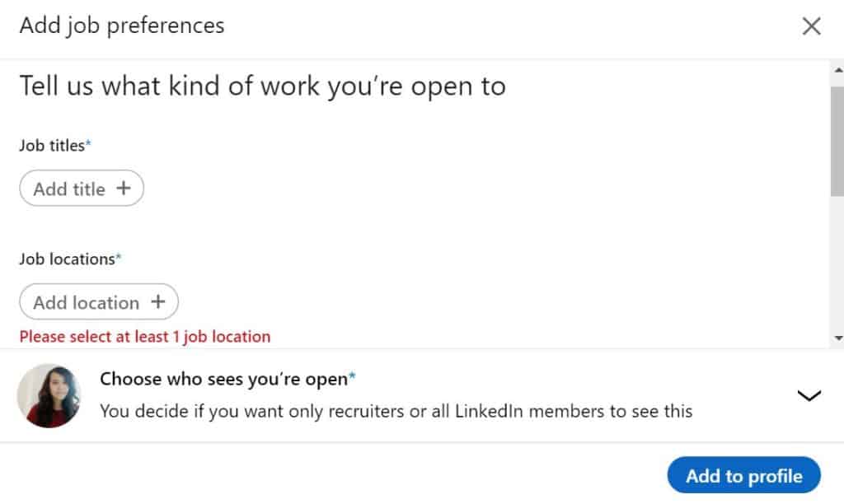Click the plus icon beside Add title
Viewport: 844px width, 504px height.
[124, 189]
